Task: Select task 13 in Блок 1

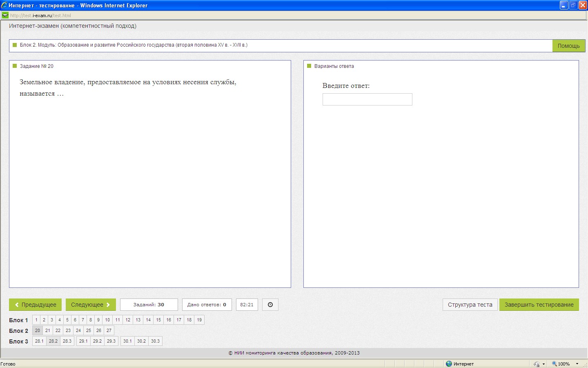Action: coord(138,320)
